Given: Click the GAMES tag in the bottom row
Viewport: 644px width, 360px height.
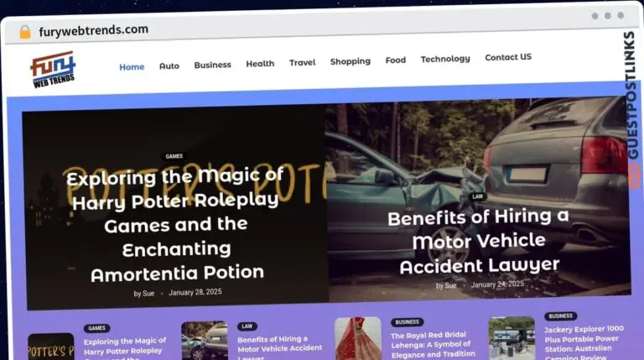Looking at the screenshot, I should coord(97,328).
